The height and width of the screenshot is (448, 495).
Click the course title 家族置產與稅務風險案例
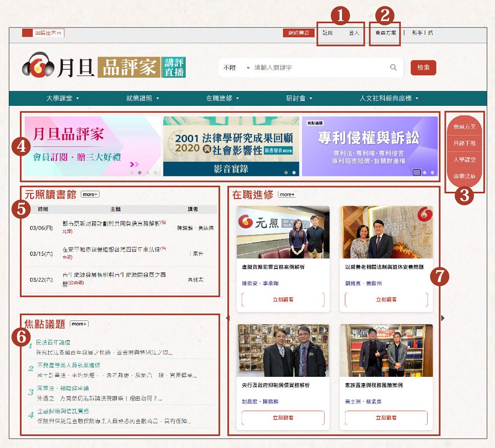(374, 385)
